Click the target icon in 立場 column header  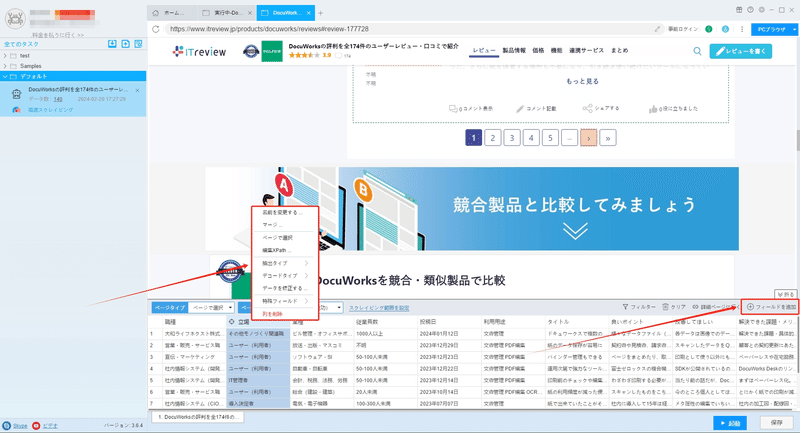point(232,322)
